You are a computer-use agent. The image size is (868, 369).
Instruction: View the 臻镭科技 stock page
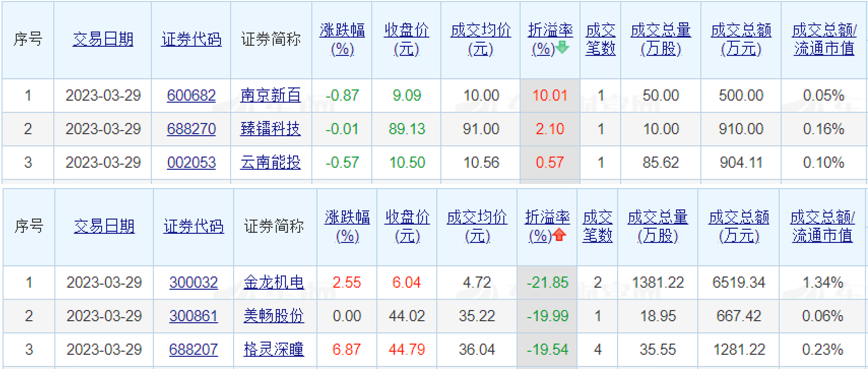(x=270, y=129)
